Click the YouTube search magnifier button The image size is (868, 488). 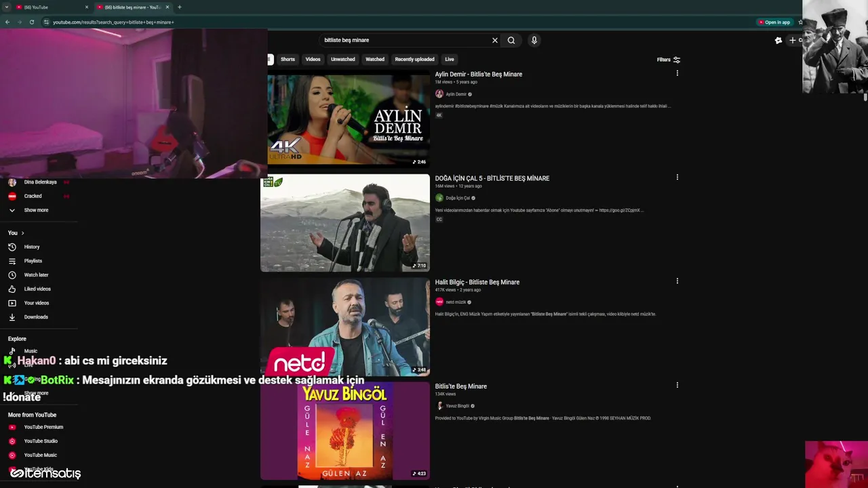tap(511, 40)
